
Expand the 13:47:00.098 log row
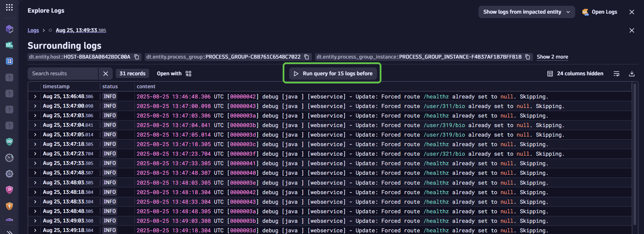[35, 106]
